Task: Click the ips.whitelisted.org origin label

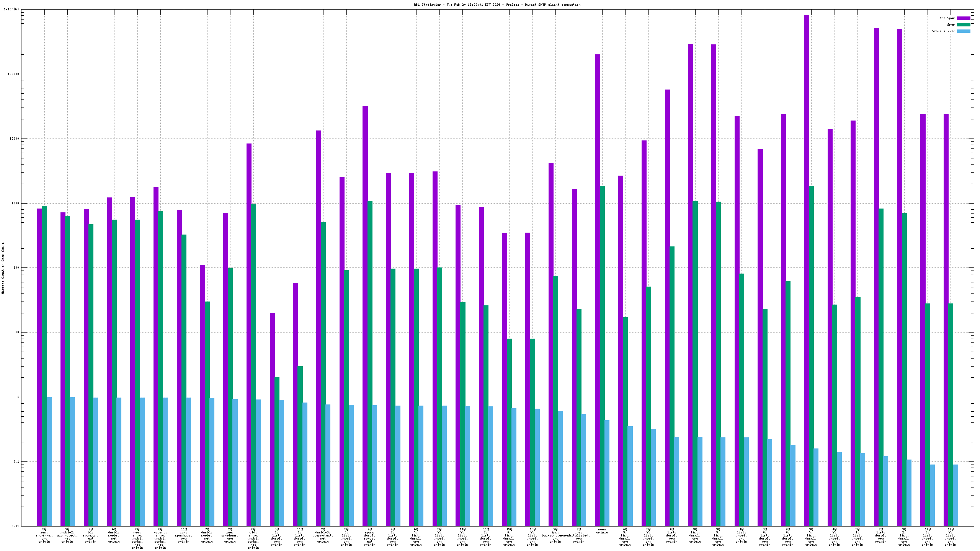Action: tap(579, 535)
